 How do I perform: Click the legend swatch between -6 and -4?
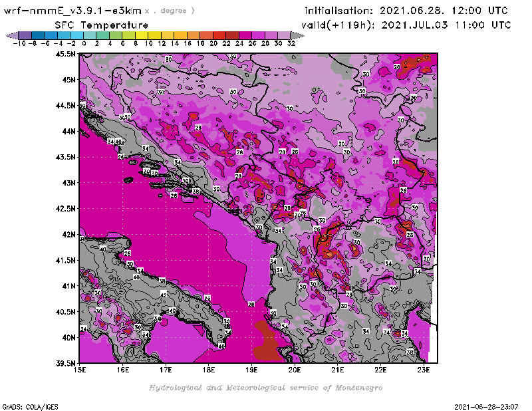[x=51, y=35]
